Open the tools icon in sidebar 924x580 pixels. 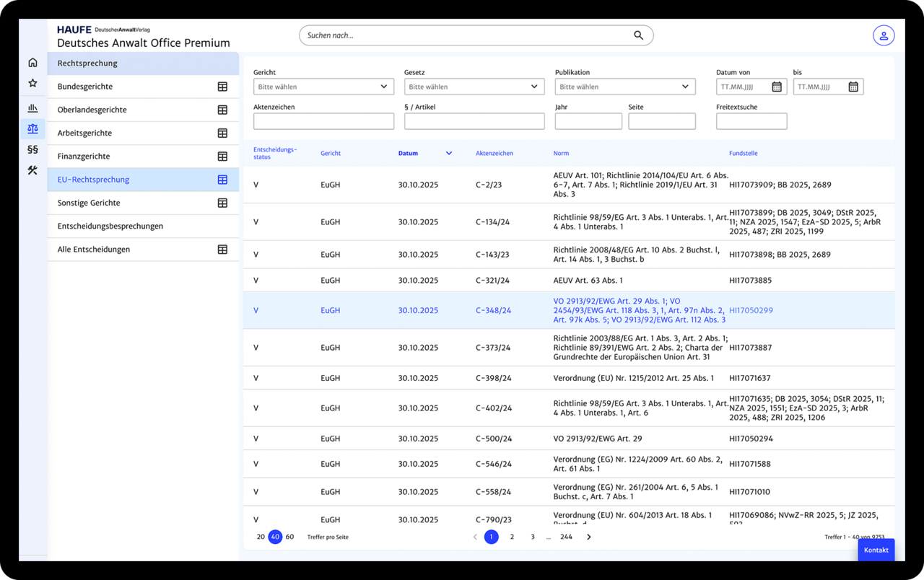(x=32, y=170)
